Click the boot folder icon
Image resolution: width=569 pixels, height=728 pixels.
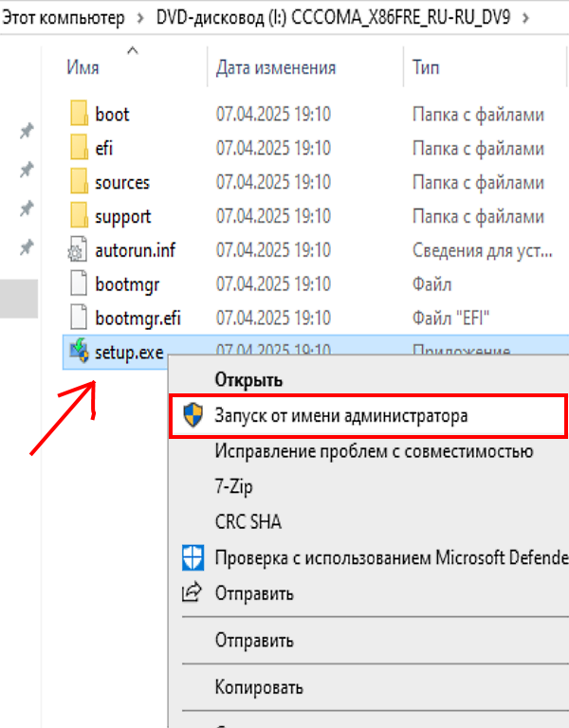79,114
